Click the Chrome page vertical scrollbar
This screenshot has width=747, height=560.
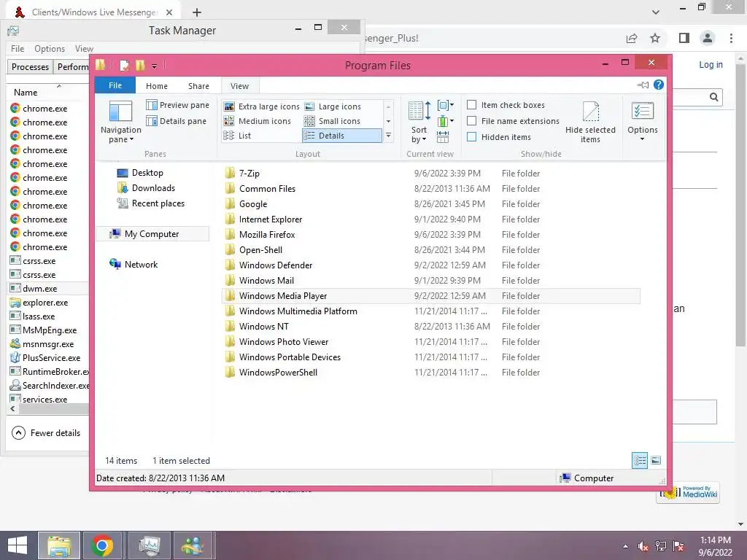(x=740, y=205)
